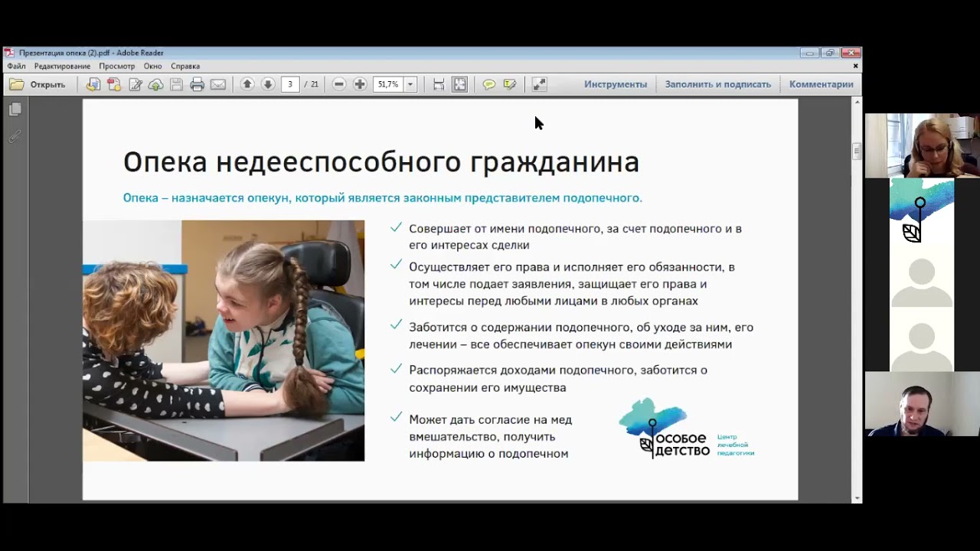The image size is (980, 551).
Task: Zoom in with plus button
Action: click(360, 84)
